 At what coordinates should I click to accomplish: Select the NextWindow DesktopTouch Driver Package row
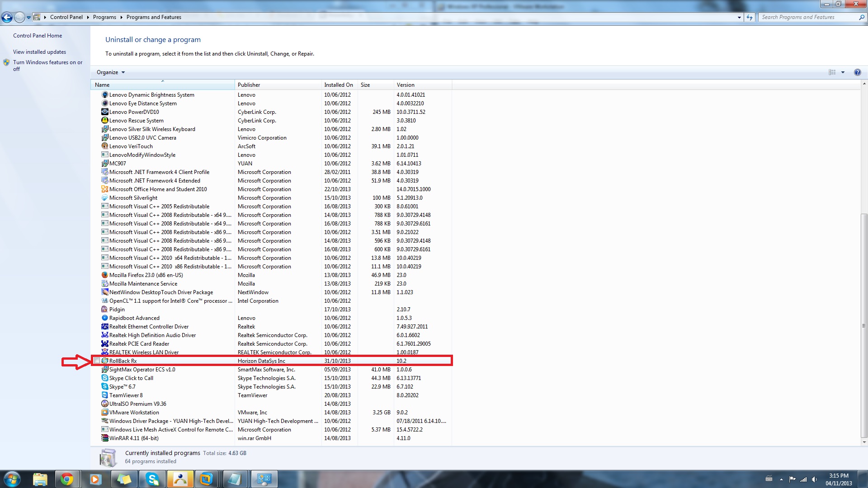(x=271, y=292)
